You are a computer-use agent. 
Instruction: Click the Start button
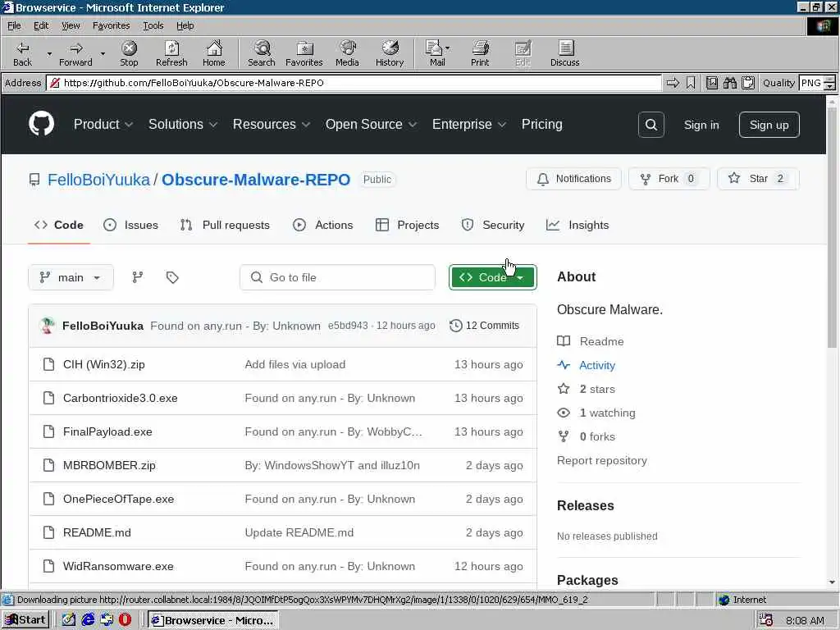(x=25, y=620)
